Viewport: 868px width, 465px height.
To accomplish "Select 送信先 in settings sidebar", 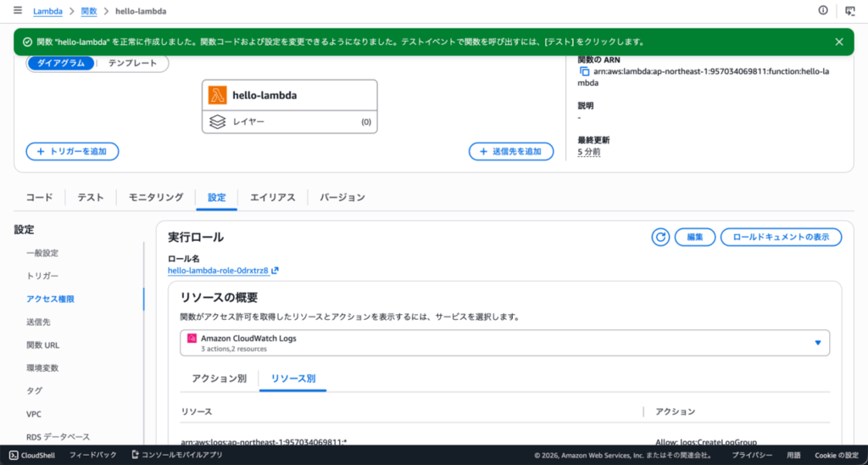I will point(38,322).
